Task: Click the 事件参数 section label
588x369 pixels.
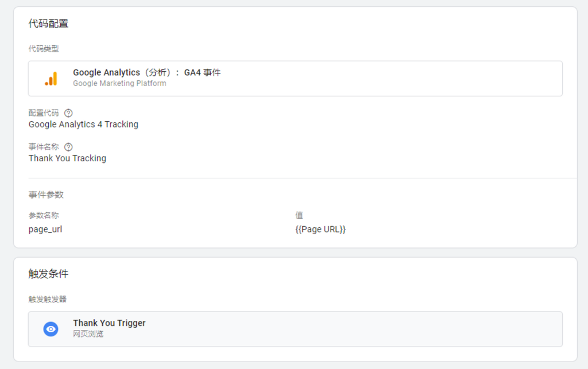Action: 46,195
